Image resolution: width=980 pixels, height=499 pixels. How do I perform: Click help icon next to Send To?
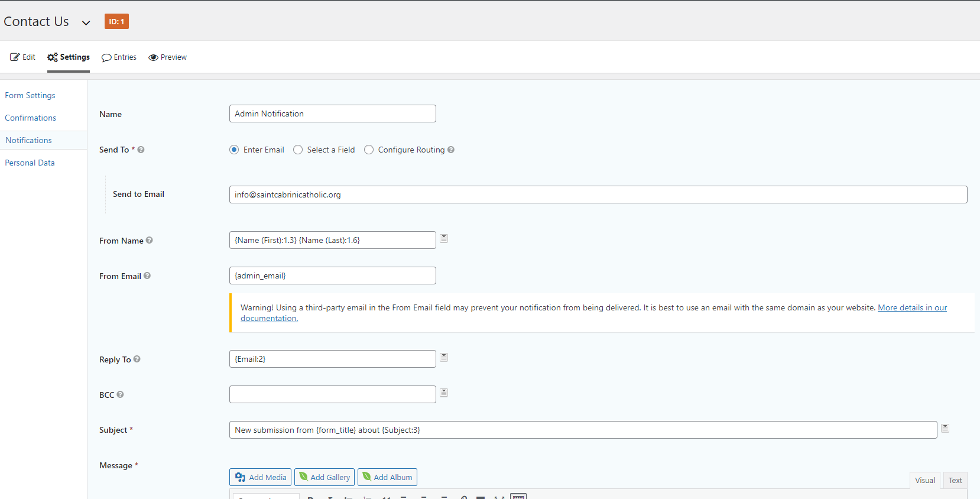(141, 150)
